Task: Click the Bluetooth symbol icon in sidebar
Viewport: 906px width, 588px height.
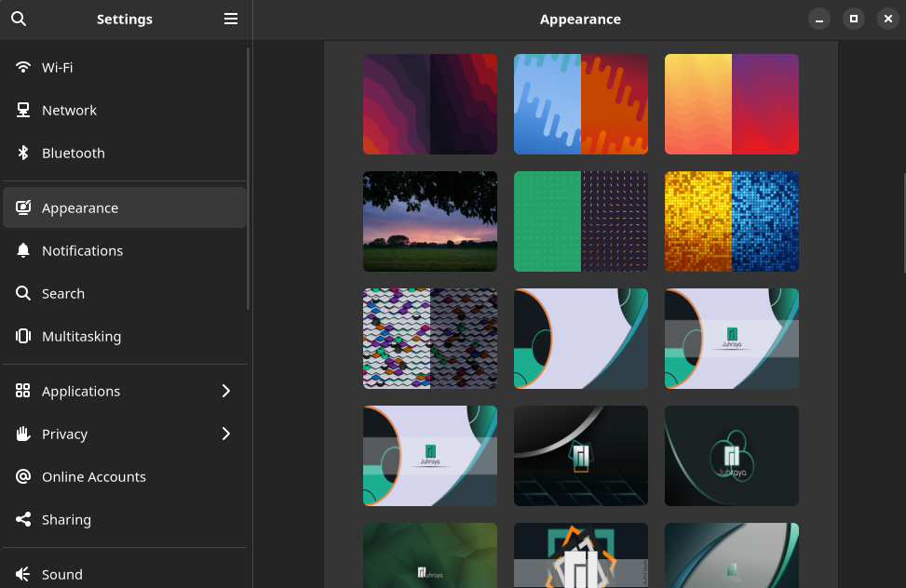Action: click(x=23, y=154)
